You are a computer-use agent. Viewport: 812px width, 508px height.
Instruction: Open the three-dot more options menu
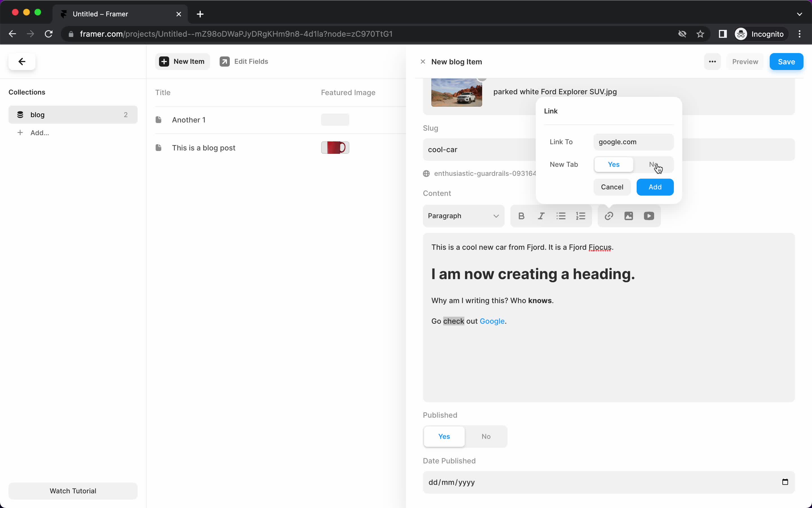[712, 62]
